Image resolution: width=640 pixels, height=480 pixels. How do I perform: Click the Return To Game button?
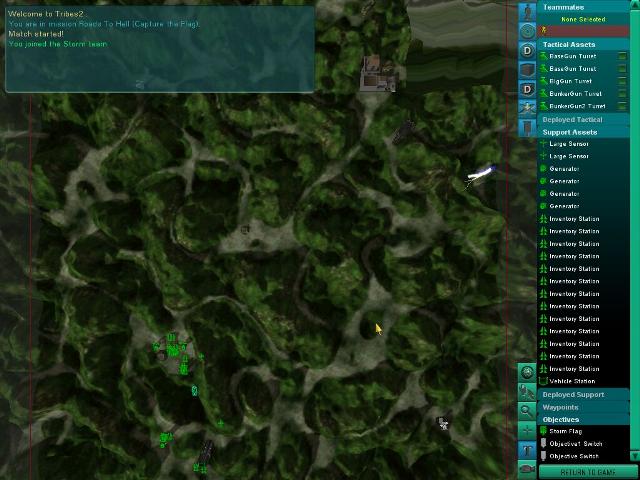coord(588,472)
